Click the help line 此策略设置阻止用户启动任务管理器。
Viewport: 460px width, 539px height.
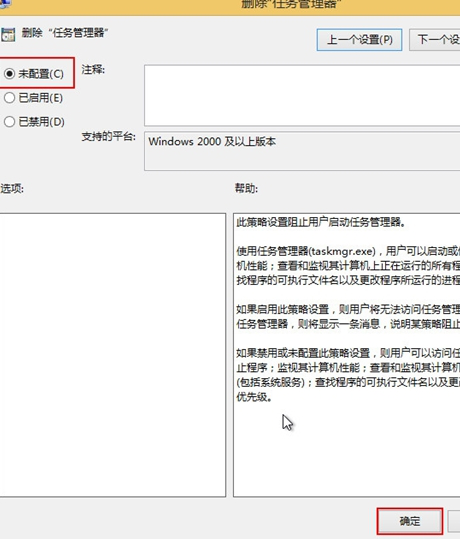pyautogui.click(x=321, y=222)
